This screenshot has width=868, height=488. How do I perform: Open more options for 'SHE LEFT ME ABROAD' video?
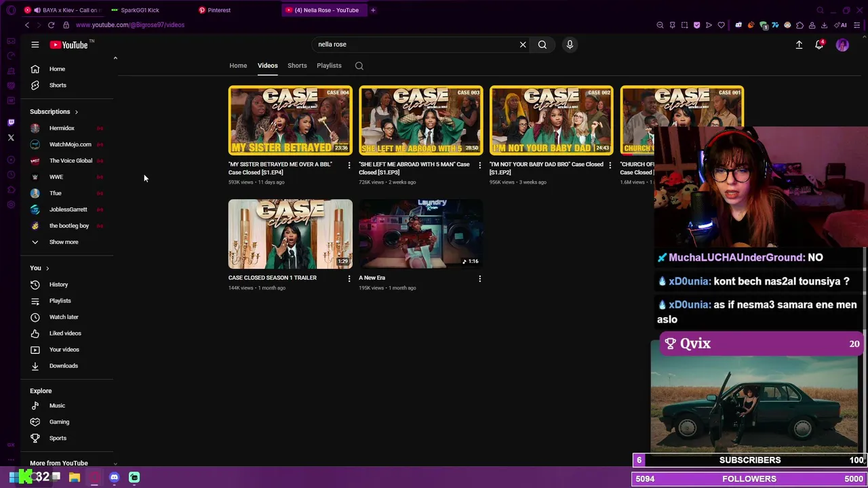(x=479, y=165)
